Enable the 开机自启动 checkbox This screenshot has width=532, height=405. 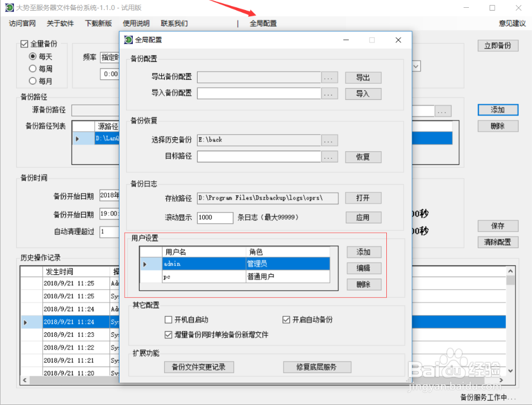click(x=168, y=320)
